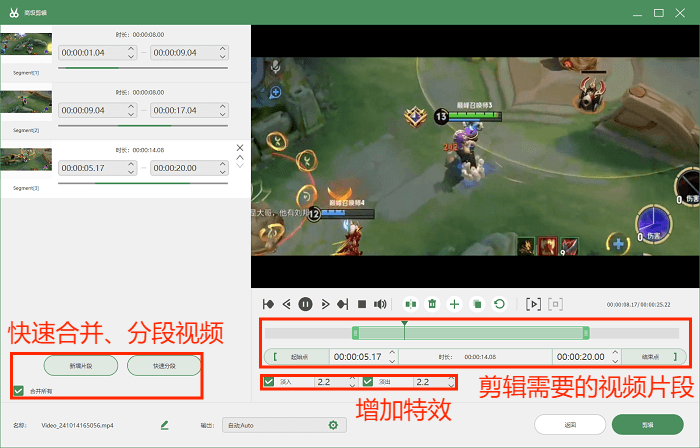Decrease Segment 3 start time 00:00:05.17
Viewport: 700px width, 448px height.
[131, 172]
